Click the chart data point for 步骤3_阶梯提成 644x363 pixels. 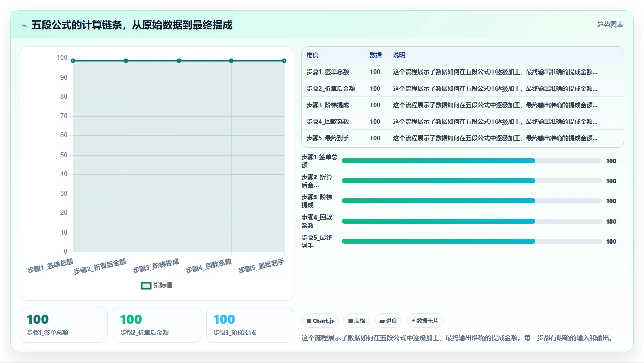[x=179, y=61]
